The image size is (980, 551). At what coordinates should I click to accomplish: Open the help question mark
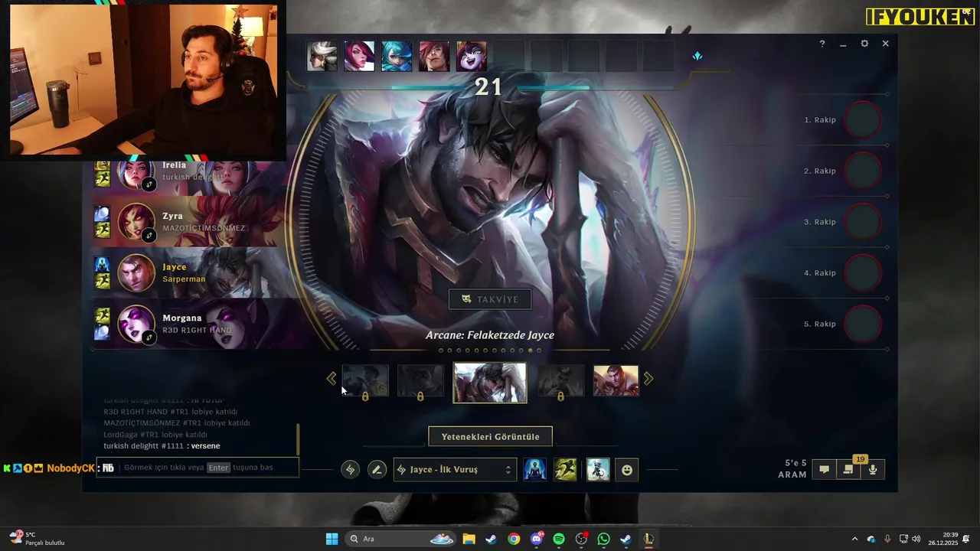(x=822, y=44)
